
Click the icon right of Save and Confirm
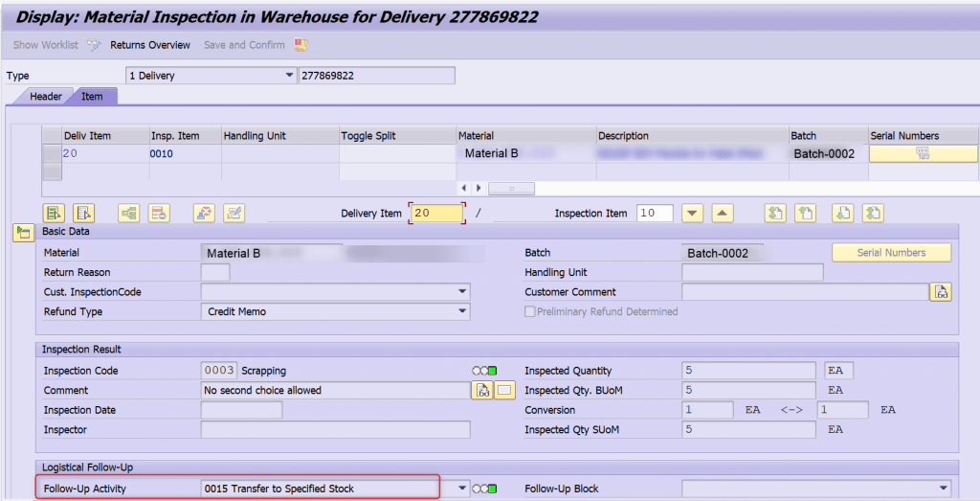point(301,44)
